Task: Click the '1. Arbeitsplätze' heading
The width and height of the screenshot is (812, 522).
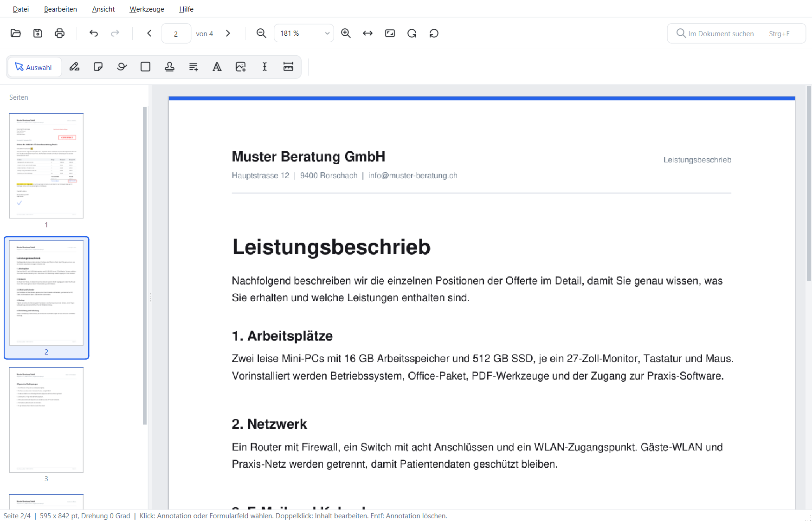Action: (282, 336)
